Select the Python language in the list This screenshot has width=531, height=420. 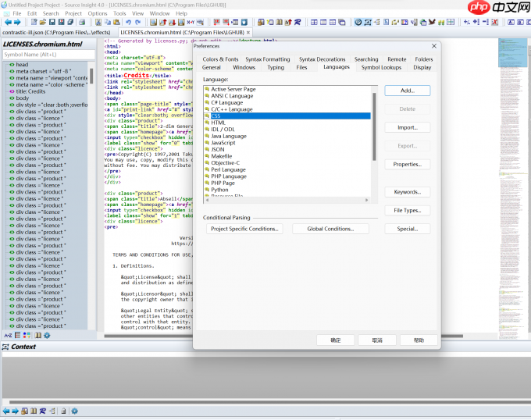point(219,189)
